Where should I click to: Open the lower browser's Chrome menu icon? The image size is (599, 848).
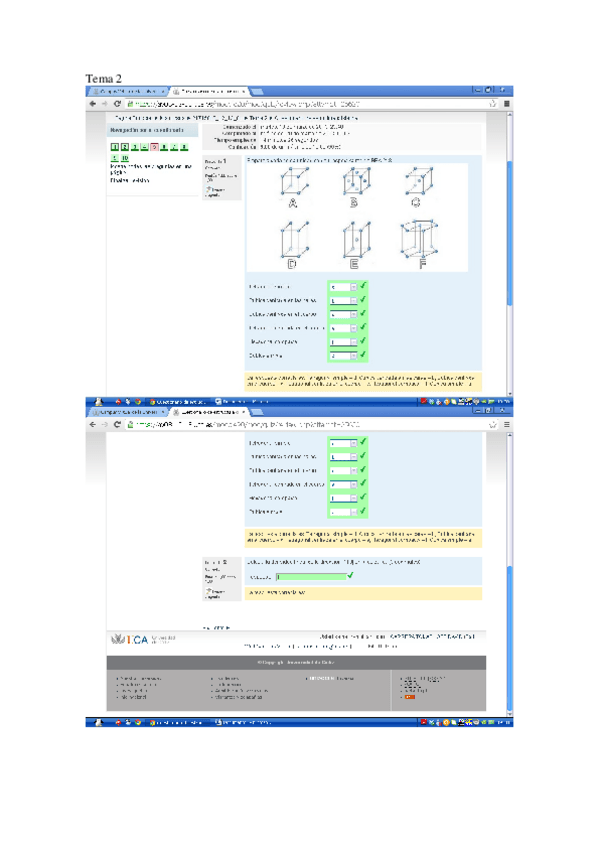click(x=507, y=425)
